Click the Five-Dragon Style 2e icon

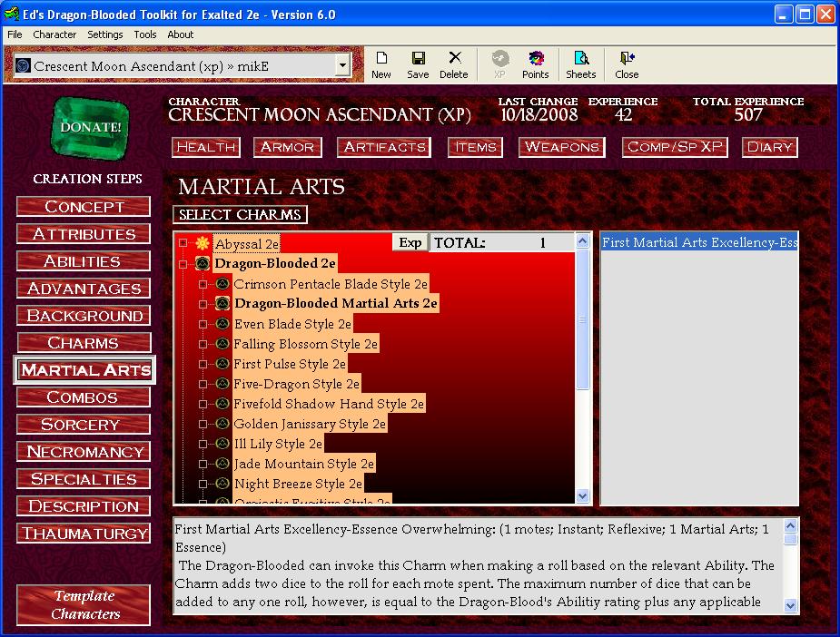pos(222,384)
